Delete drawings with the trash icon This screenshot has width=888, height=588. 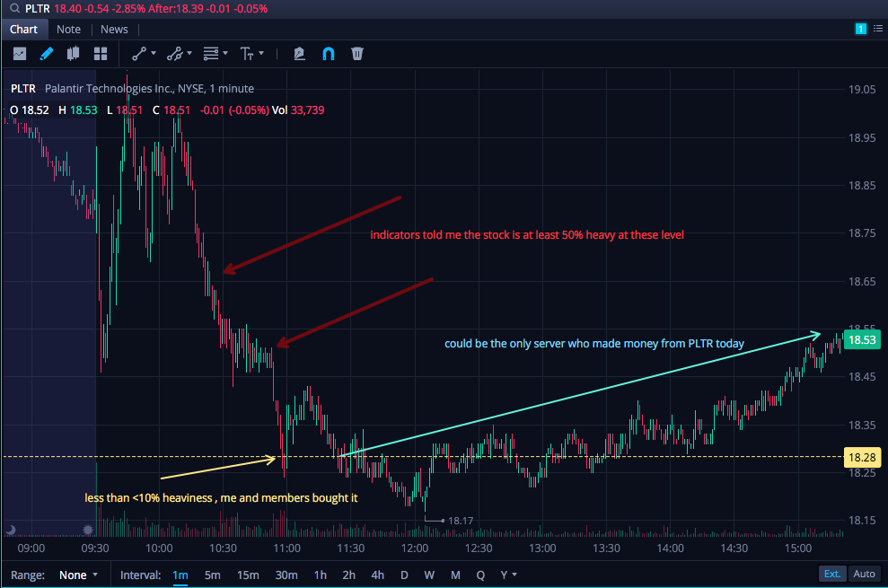(356, 54)
